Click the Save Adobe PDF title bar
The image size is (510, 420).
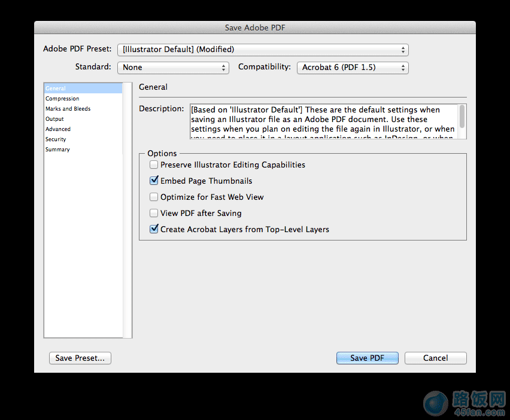[255, 28]
